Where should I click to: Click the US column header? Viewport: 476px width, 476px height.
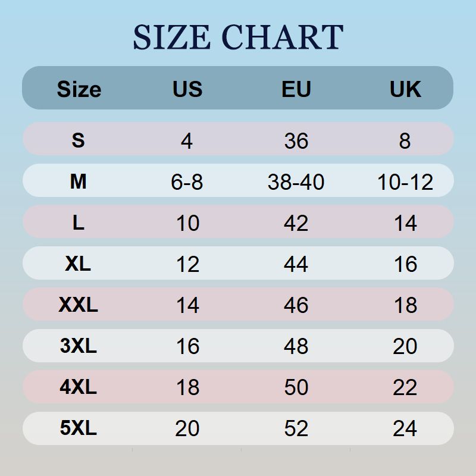tap(187, 89)
